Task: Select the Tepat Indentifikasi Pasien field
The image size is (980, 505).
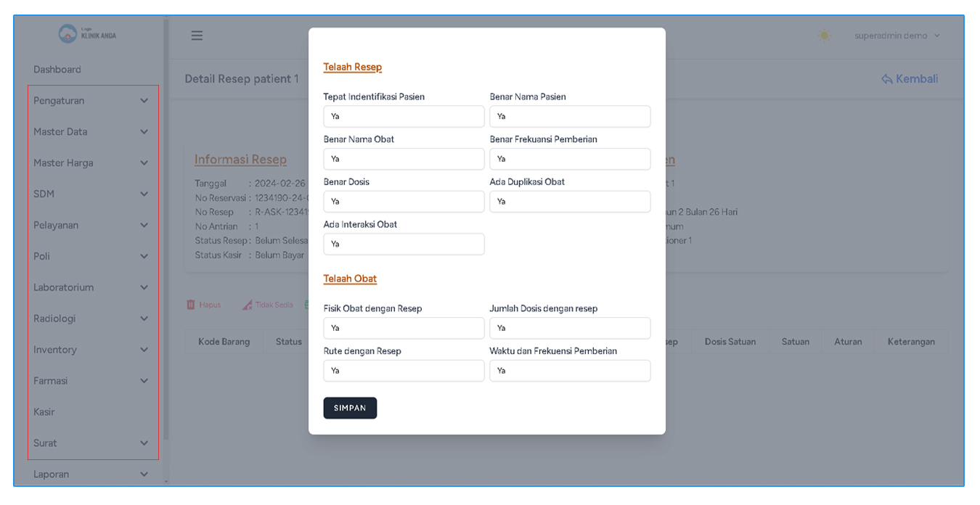Action: click(404, 116)
